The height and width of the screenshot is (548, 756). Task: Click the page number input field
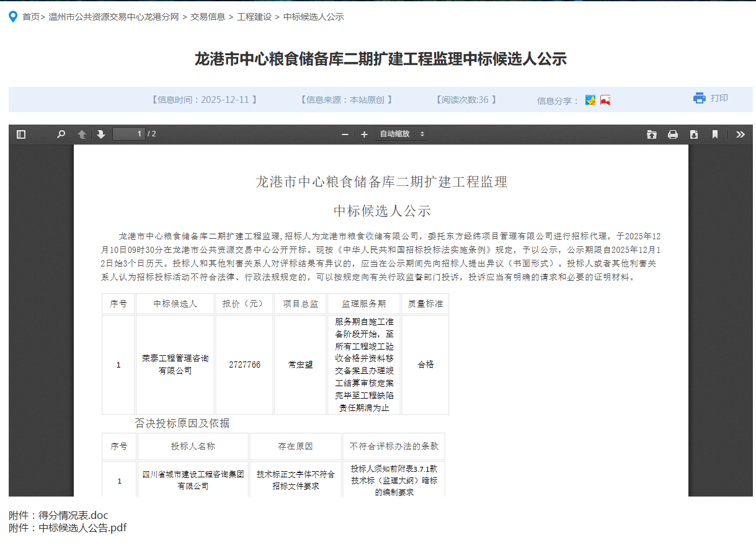pos(128,134)
